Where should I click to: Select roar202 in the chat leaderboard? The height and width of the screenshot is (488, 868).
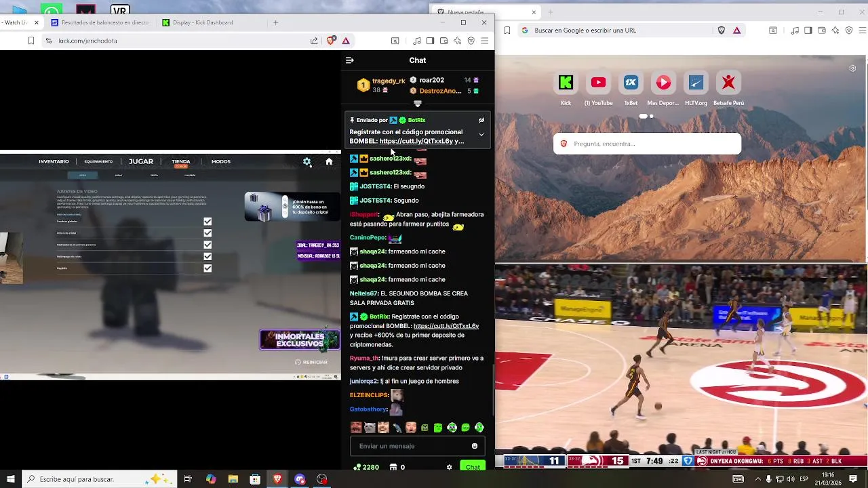(x=431, y=80)
